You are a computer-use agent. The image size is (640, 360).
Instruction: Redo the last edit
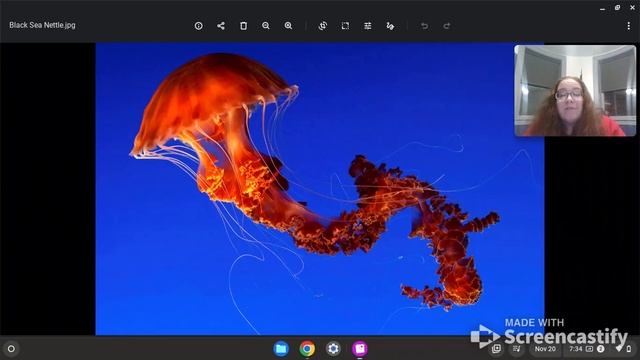[447, 26]
